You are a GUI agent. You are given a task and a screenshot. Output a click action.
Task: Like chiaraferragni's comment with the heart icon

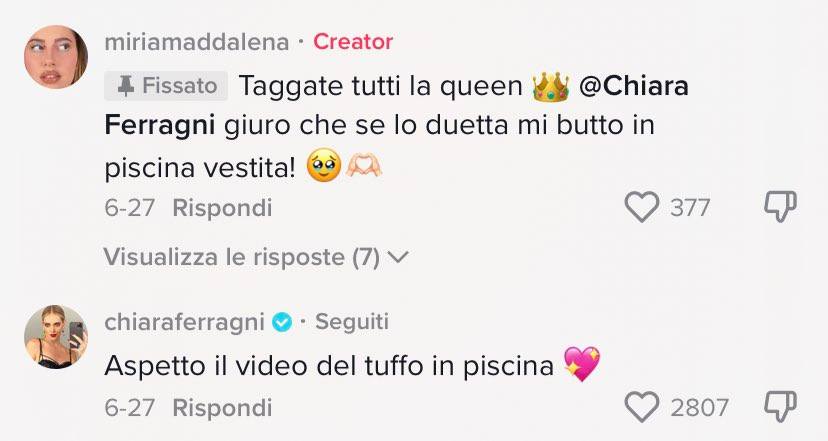click(642, 407)
